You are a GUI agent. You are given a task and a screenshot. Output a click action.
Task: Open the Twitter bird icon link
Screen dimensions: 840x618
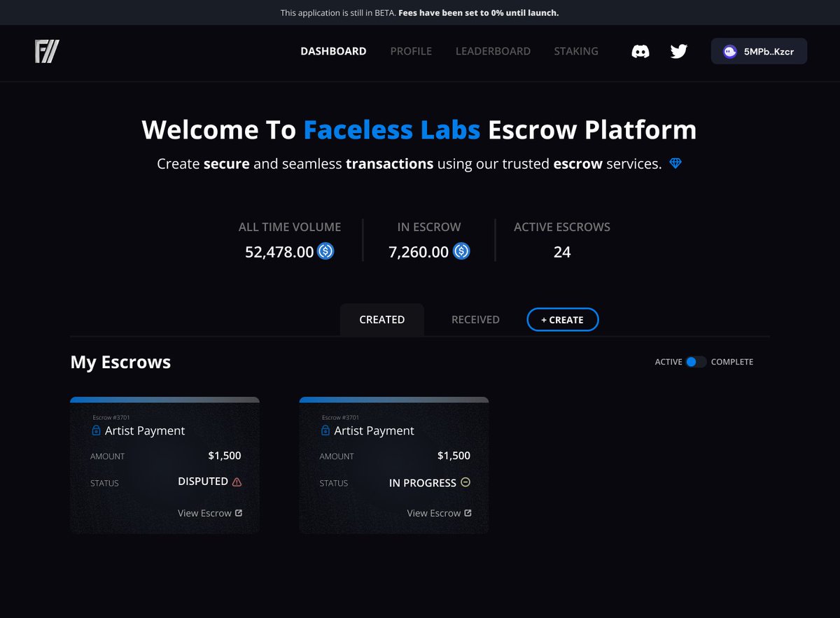coord(678,51)
